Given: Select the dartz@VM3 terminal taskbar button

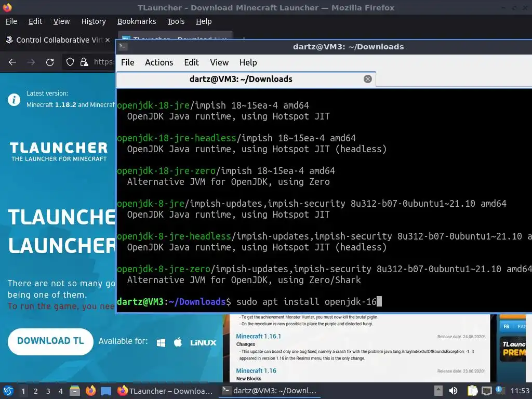Looking at the screenshot, I should (270, 391).
